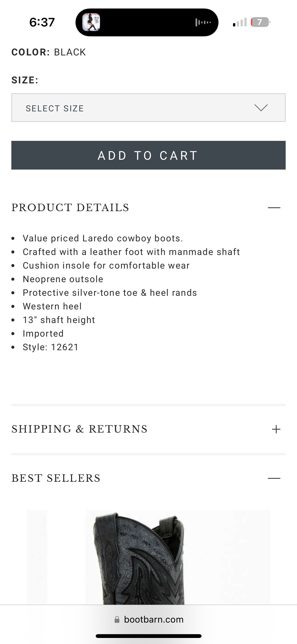Collapse Product Details using the minus icon
The width and height of the screenshot is (297, 644).
(x=274, y=208)
